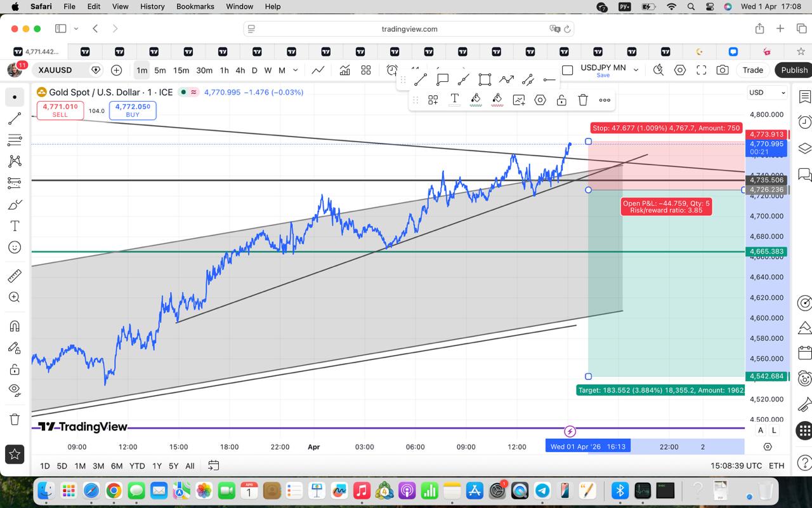The height and width of the screenshot is (508, 812).
Task: Open the USD currency dropdown
Action: [767, 93]
